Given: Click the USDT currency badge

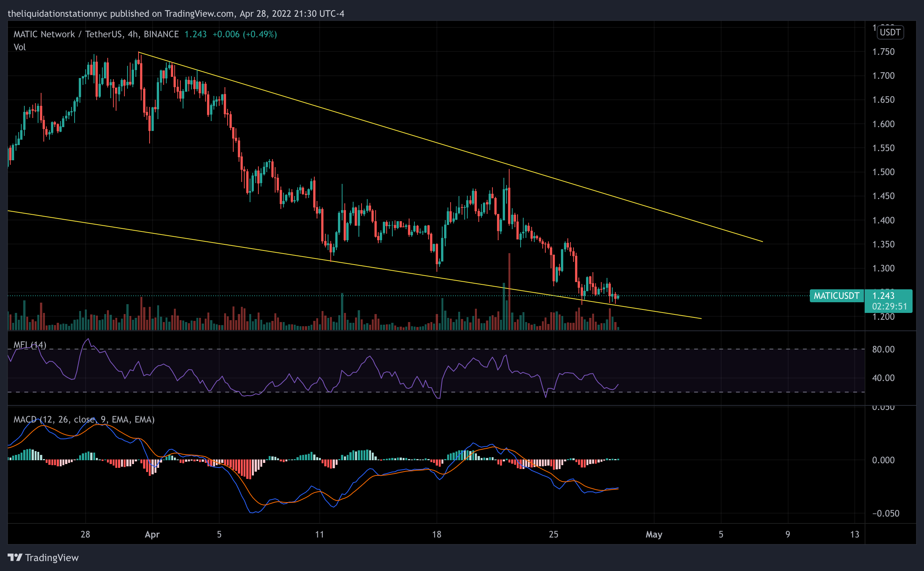Looking at the screenshot, I should click(890, 32).
